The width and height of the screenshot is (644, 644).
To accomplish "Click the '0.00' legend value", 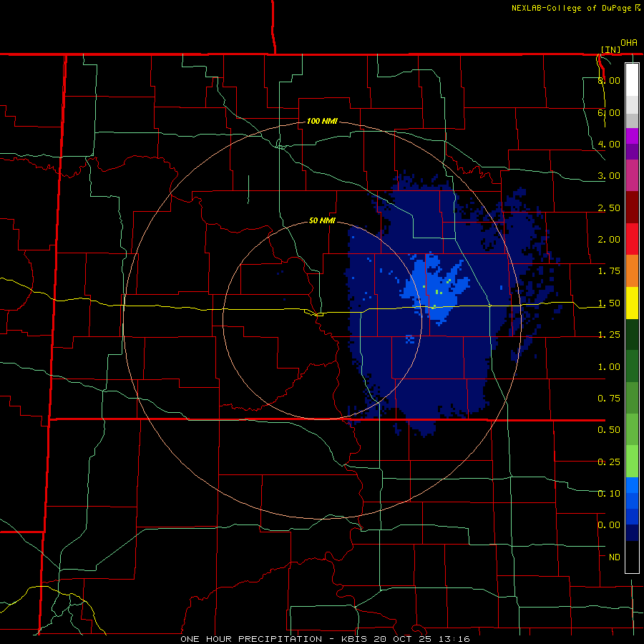I will (609, 525).
